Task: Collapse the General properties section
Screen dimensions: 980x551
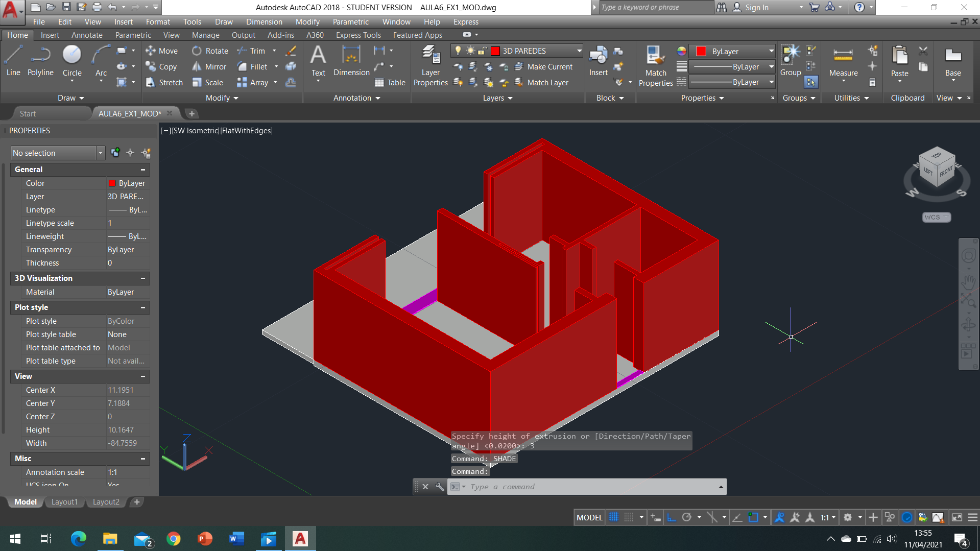Action: pyautogui.click(x=143, y=170)
